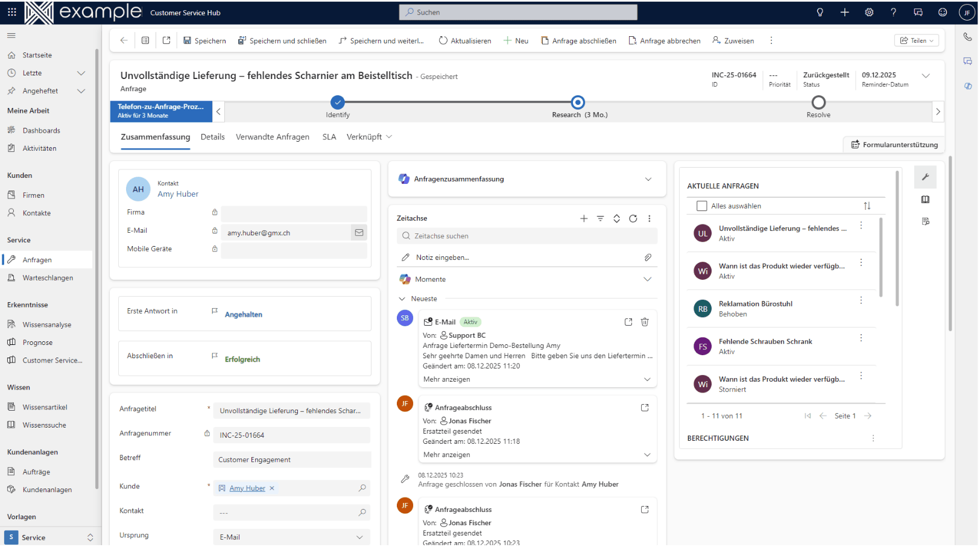Image resolution: width=980 pixels, height=553 pixels.
Task: Click the timeline refresh icon
Action: [633, 218]
